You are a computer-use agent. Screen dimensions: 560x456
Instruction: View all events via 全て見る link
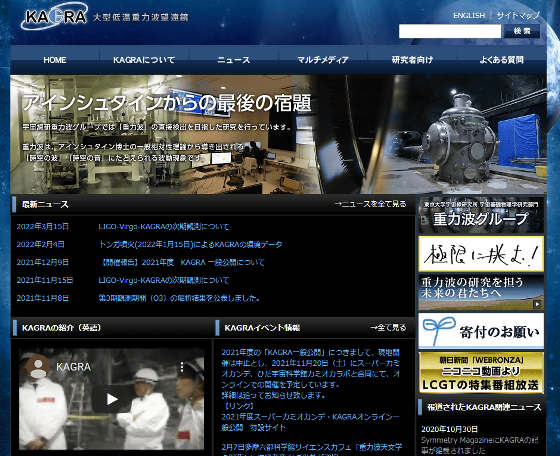[388, 327]
